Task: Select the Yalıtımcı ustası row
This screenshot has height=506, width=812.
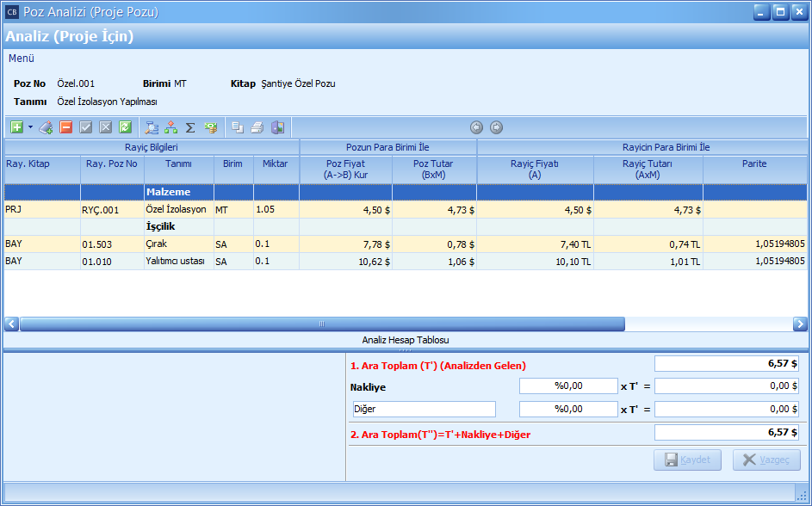Action: point(175,261)
